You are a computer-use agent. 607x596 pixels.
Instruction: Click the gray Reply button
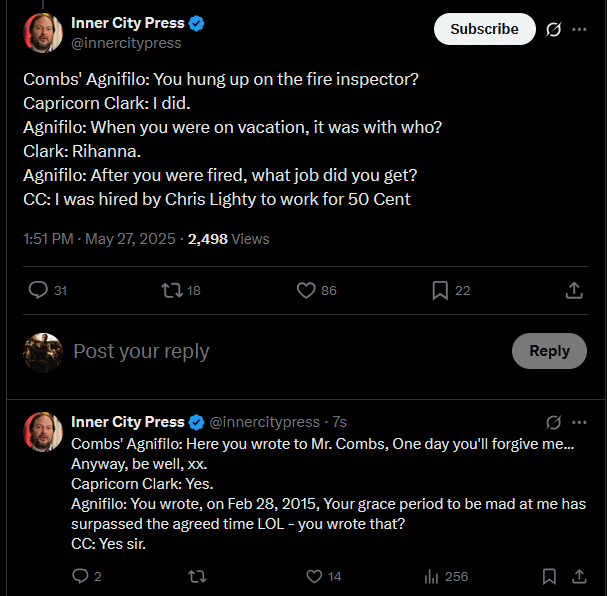coord(549,351)
